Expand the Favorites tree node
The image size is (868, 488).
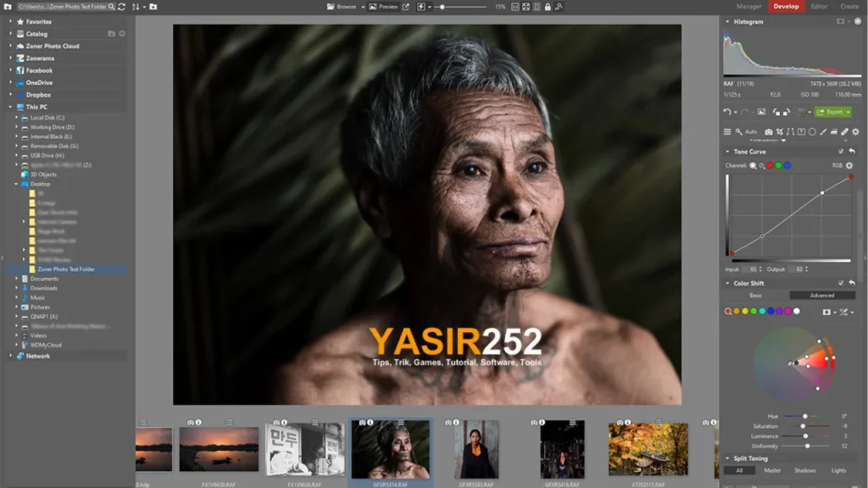10,21
